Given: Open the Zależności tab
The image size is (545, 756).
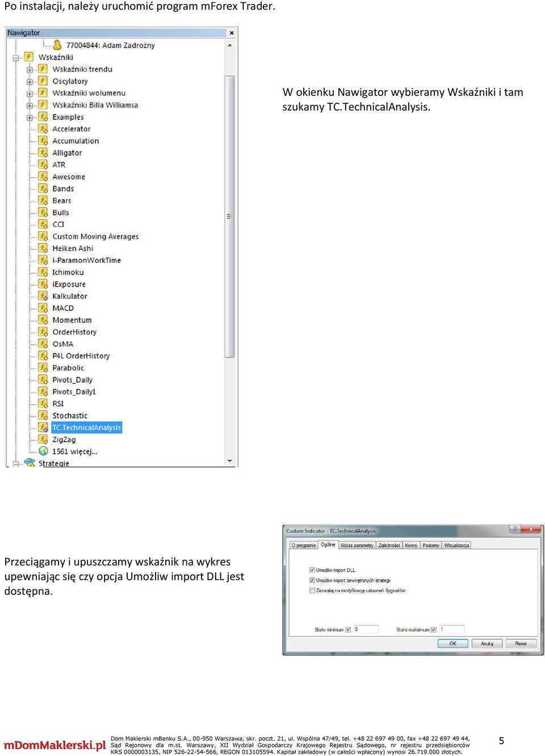Looking at the screenshot, I should [x=389, y=545].
